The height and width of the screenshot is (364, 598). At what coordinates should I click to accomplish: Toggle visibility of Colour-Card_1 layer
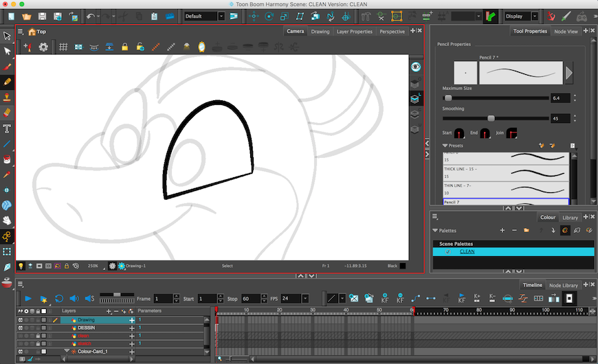coord(20,352)
